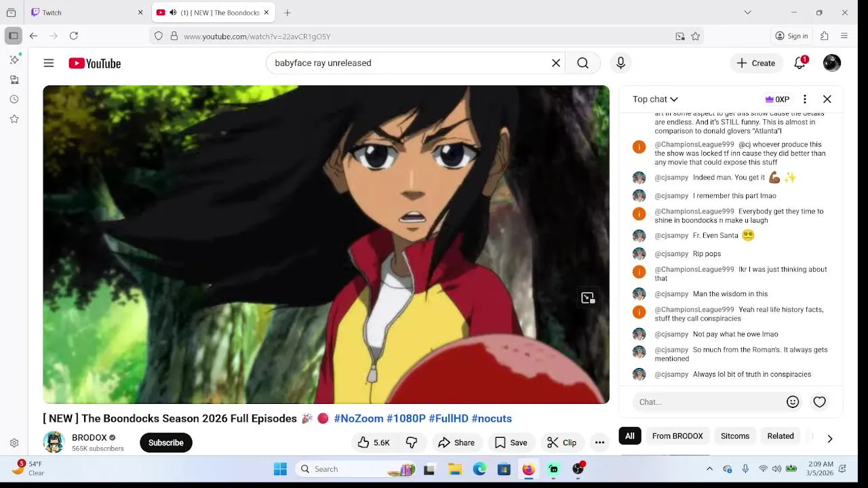Open the #nocuts hashtag link
The width and height of the screenshot is (868, 488).
tap(492, 418)
